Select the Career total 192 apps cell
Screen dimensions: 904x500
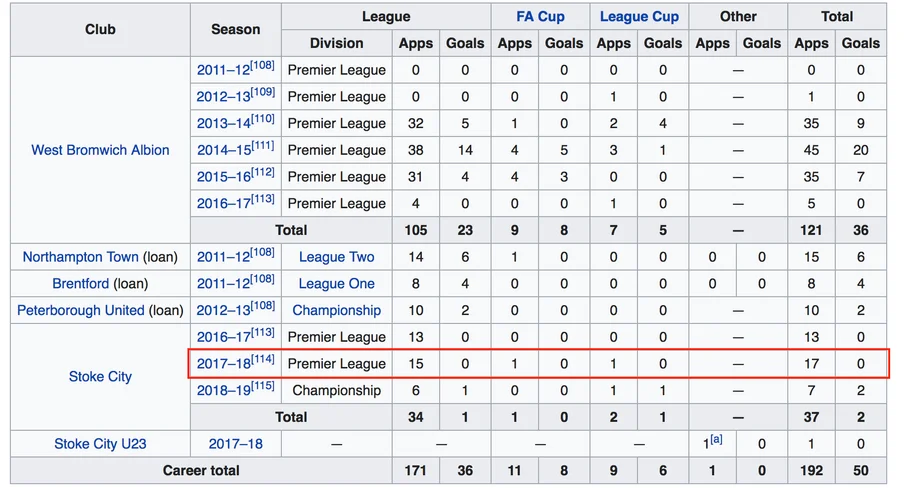(811, 471)
